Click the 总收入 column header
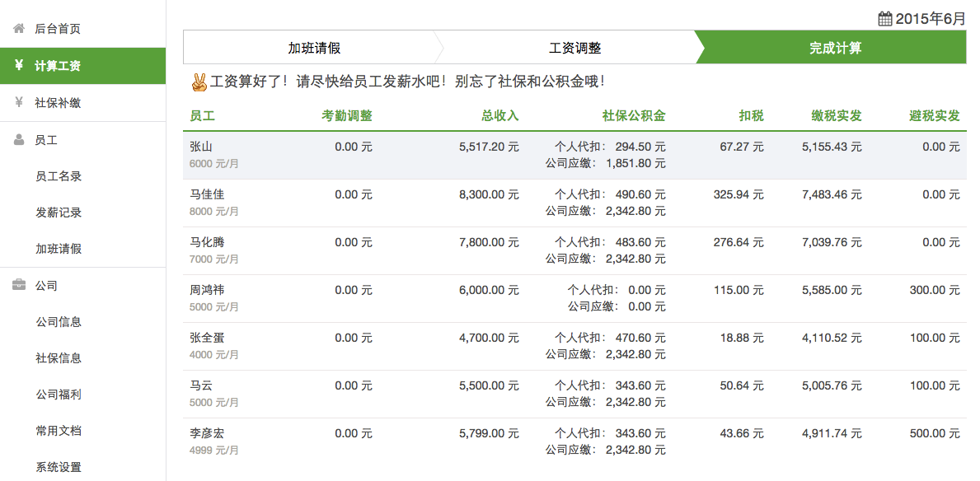980x481 pixels. 499,116
